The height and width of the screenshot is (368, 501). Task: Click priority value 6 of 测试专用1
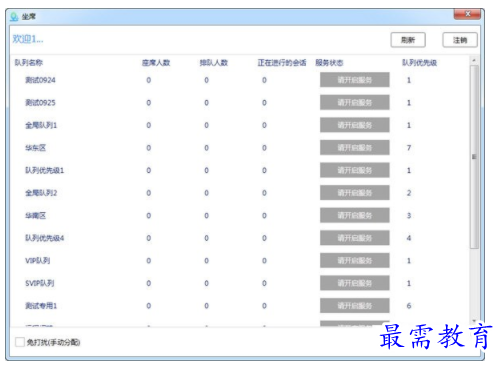pyautogui.click(x=409, y=306)
